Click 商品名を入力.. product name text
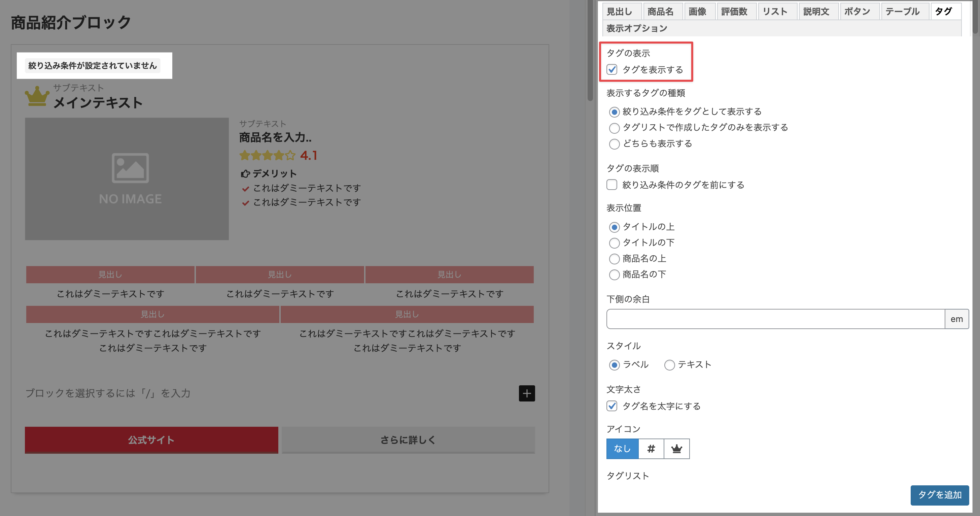Screen dimensions: 980x516 coord(275,137)
